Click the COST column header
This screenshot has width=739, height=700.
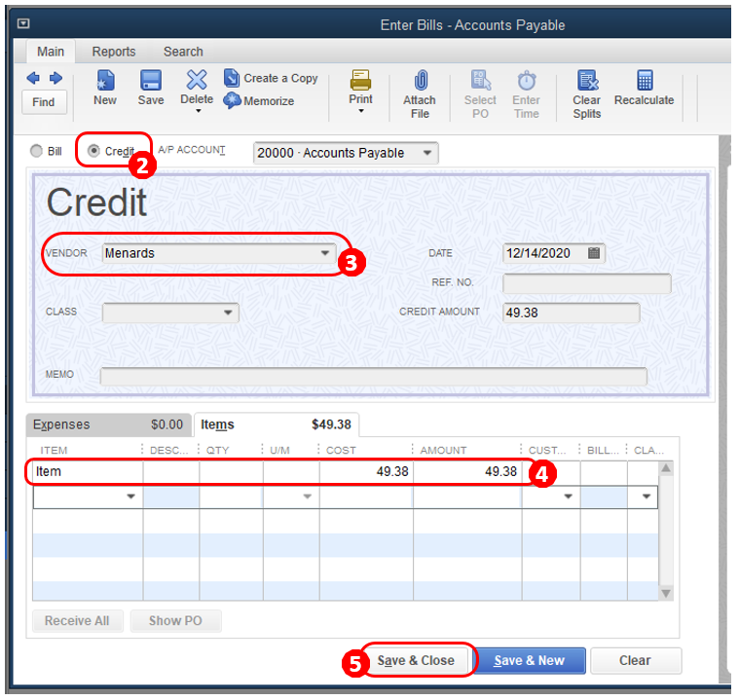pyautogui.click(x=341, y=450)
